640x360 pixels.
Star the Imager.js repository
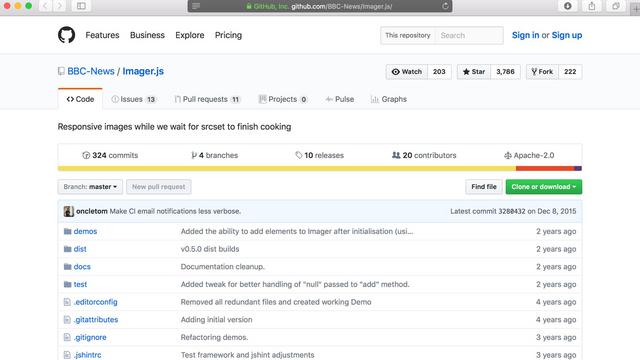coord(474,72)
